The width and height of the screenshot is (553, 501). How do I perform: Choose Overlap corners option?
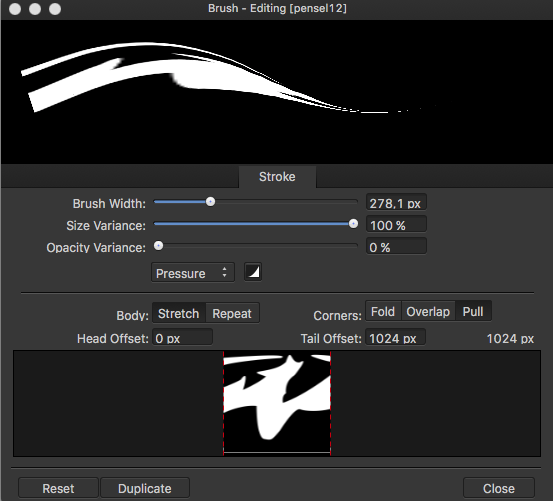click(x=428, y=311)
